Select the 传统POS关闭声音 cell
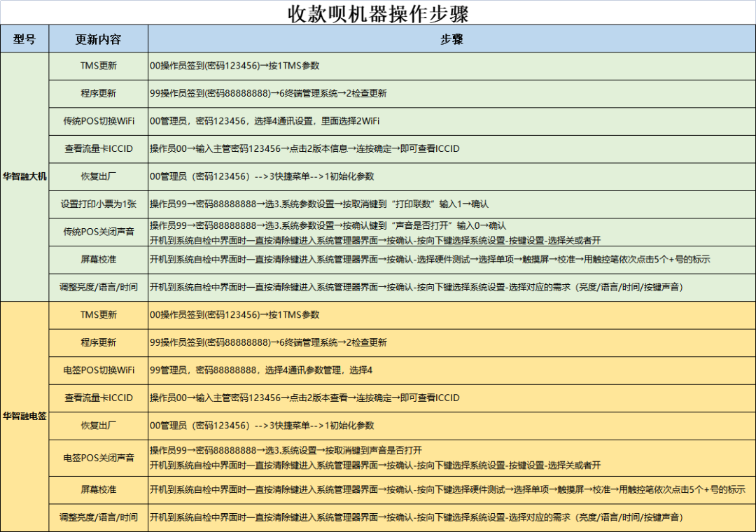Viewport: 756px width, 532px height. click(98, 232)
